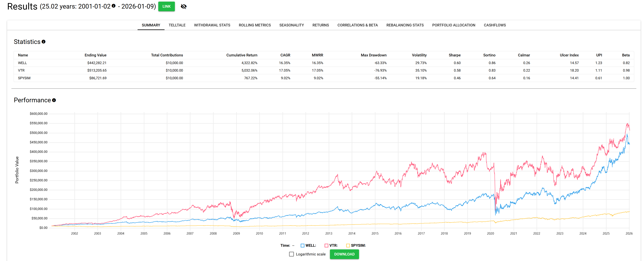Enable Logarithmic scale checkbox

pyautogui.click(x=291, y=254)
